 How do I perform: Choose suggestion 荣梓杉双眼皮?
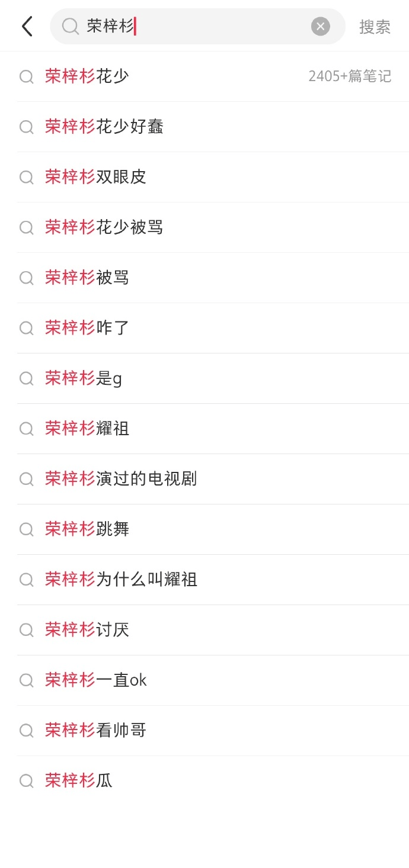pyautogui.click(x=95, y=177)
